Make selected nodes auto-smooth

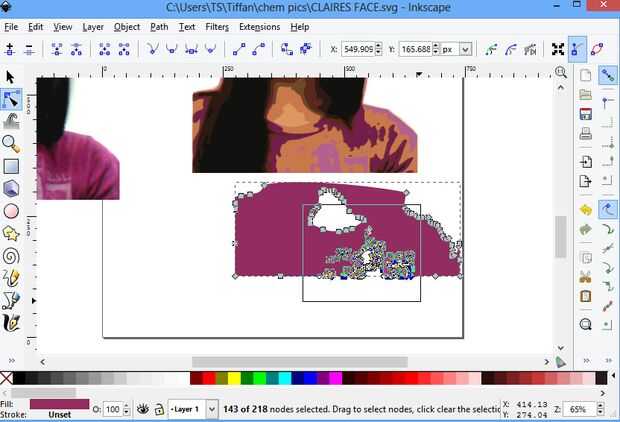pyautogui.click(x=210, y=49)
